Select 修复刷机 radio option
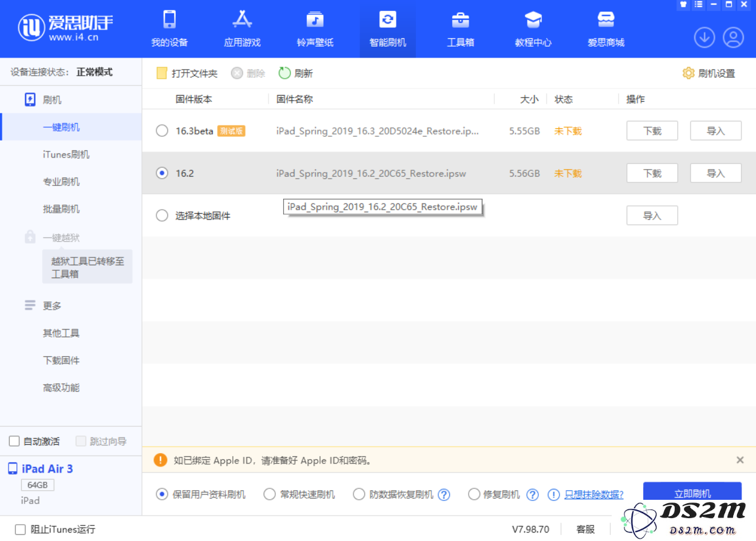The width and height of the screenshot is (756, 541). (x=474, y=494)
